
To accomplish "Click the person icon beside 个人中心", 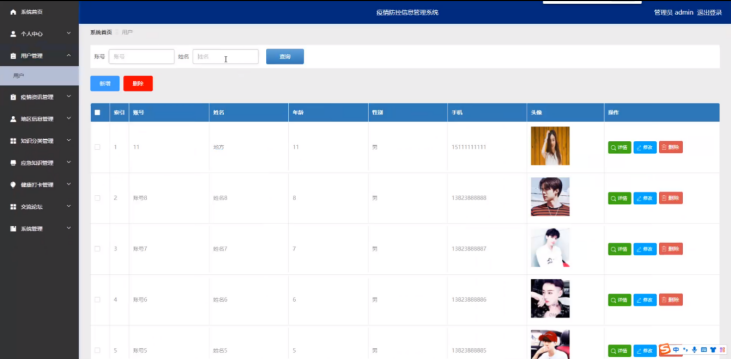I will (13, 34).
